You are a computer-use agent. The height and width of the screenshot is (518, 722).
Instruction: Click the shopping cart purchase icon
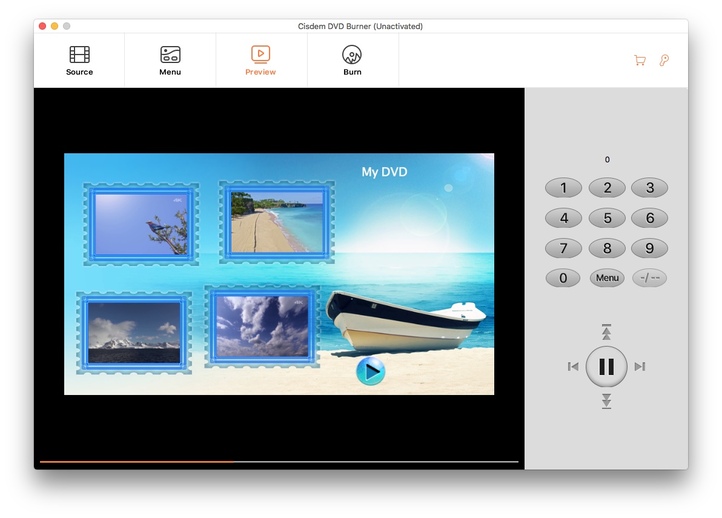click(640, 61)
